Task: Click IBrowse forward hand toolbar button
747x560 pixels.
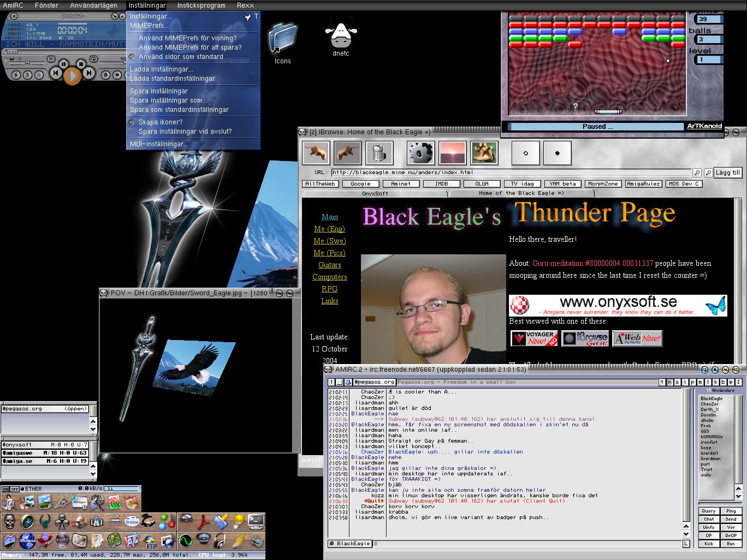Action: tap(348, 153)
